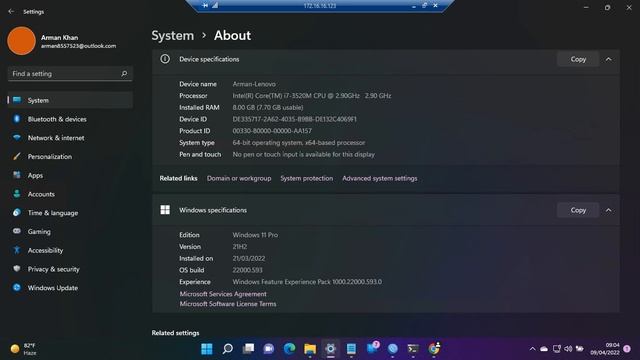This screenshot has height=360, width=640.
Task: Open the clock and calendar at 09:04
Action: (605, 349)
